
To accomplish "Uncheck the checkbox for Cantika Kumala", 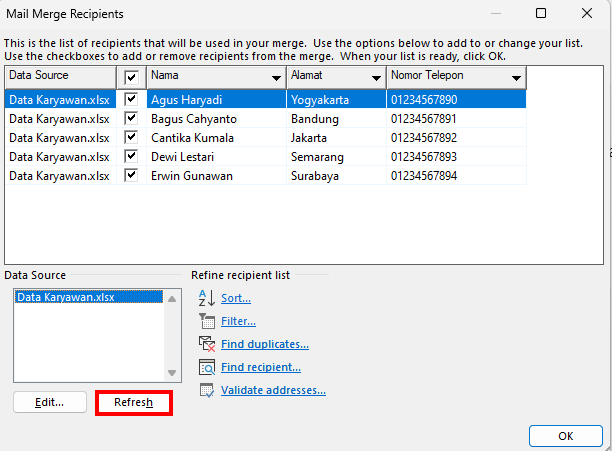I will pos(131,138).
